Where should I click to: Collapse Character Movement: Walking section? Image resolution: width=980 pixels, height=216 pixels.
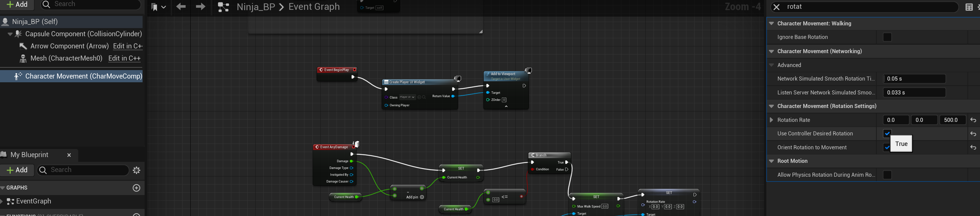click(771, 24)
